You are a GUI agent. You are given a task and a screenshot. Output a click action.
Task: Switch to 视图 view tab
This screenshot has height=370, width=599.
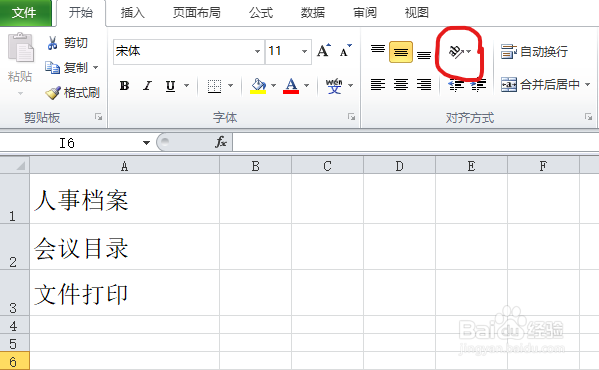(x=416, y=13)
